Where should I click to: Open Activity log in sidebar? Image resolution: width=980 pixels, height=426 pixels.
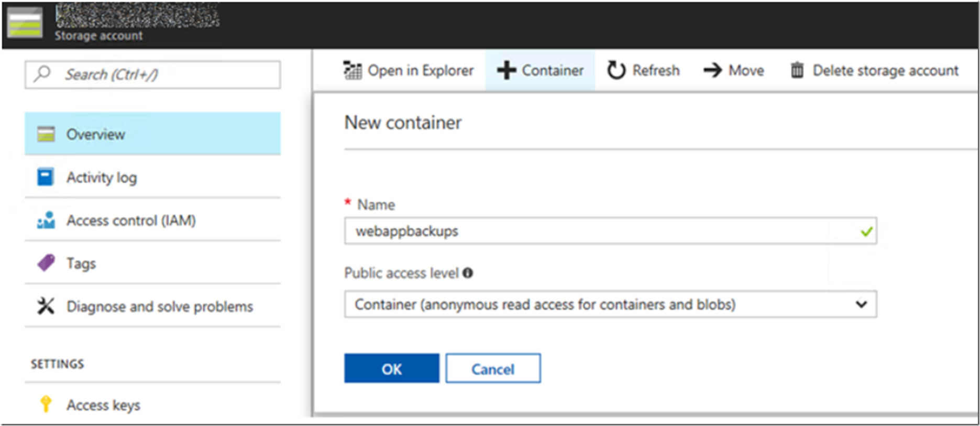[152, 177]
